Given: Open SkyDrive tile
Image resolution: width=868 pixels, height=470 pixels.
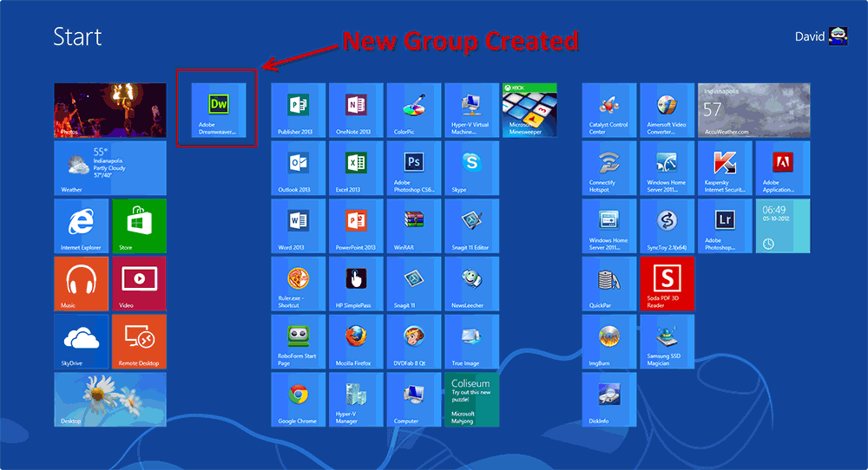Looking at the screenshot, I should click(82, 342).
